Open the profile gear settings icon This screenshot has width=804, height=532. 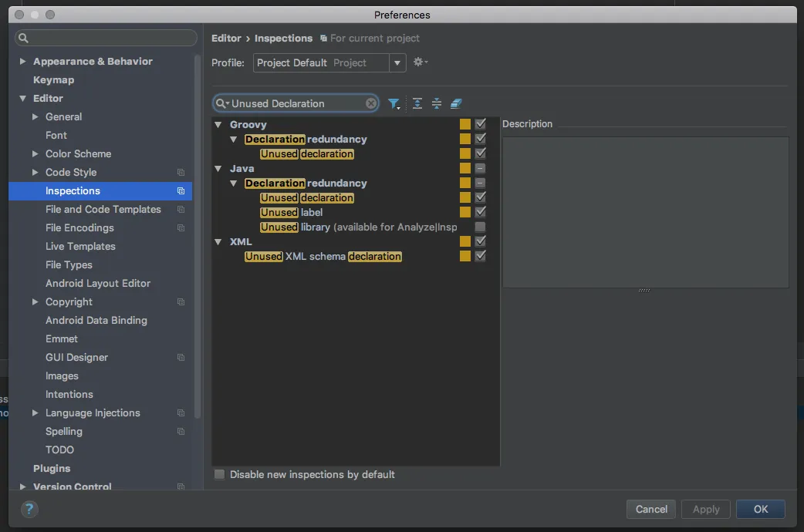(419, 62)
